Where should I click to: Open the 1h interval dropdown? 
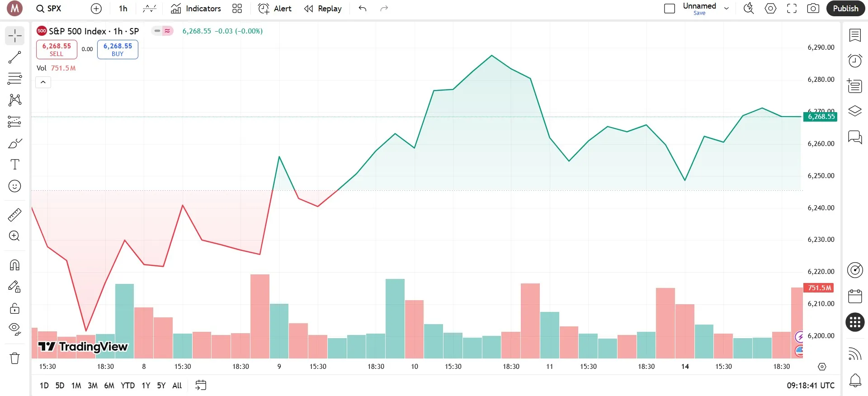pos(123,9)
